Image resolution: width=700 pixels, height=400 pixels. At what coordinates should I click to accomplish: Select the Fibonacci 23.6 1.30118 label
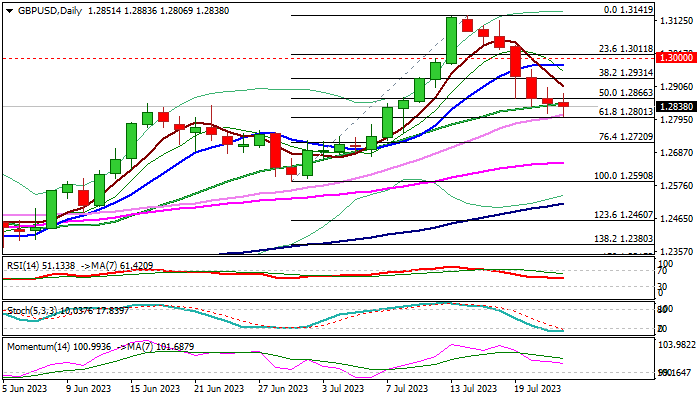coord(626,49)
